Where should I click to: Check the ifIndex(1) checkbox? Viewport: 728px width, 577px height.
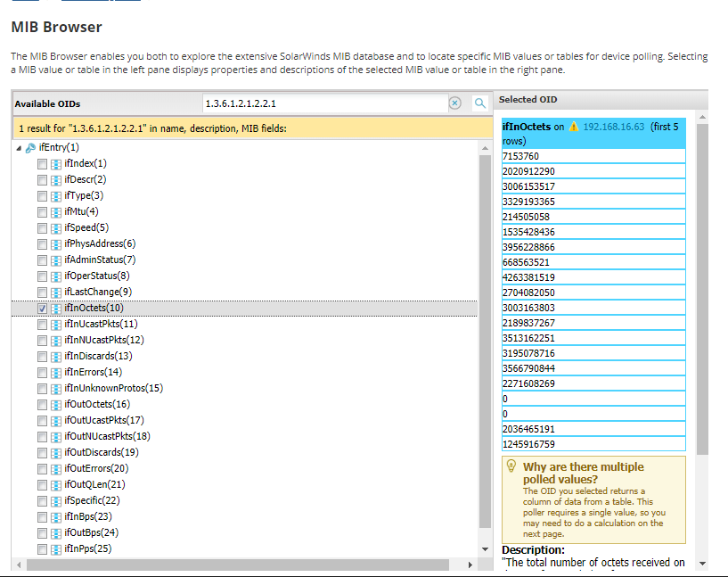click(42, 164)
